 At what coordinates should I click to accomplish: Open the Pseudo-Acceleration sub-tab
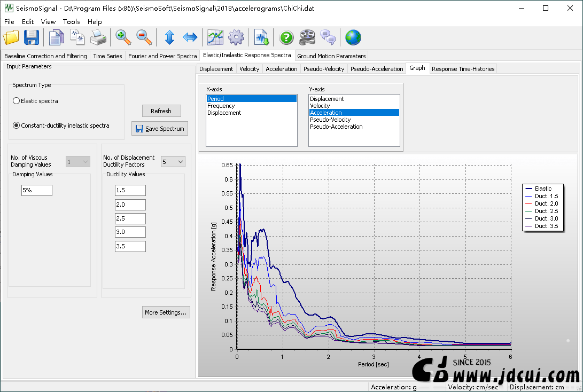click(377, 69)
